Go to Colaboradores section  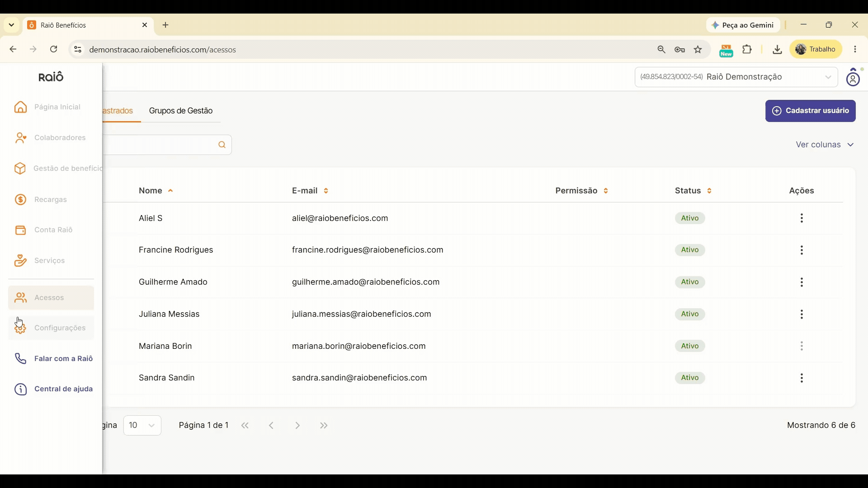(x=51, y=138)
